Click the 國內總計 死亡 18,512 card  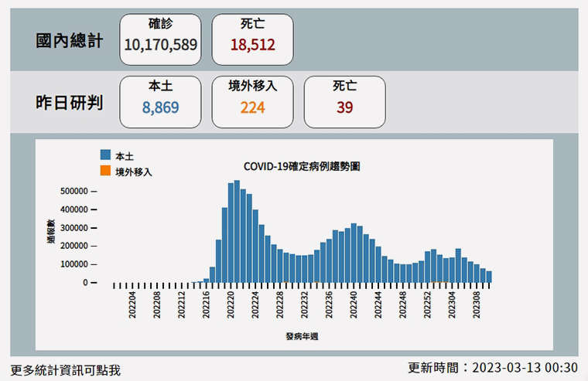[252, 39]
